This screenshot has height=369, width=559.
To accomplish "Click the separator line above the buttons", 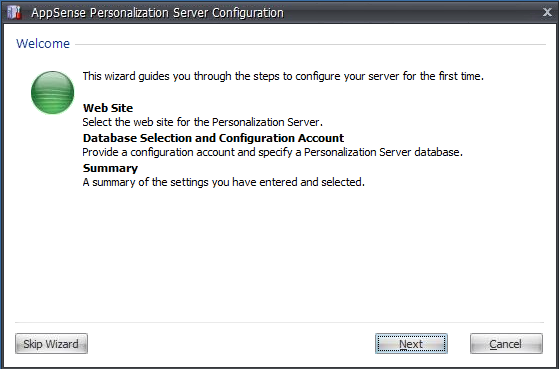I will 280,322.
